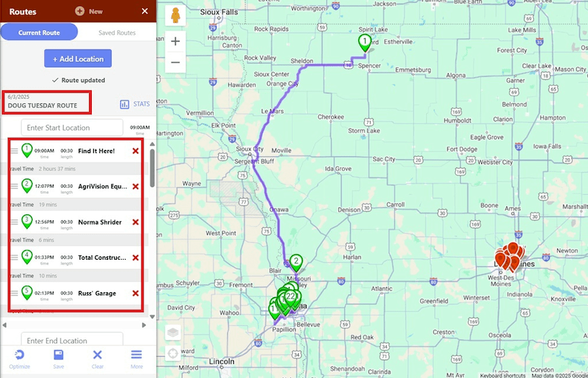The image size is (588, 378).
Task: Click green pin 4 in the stop list
Action: point(27,257)
